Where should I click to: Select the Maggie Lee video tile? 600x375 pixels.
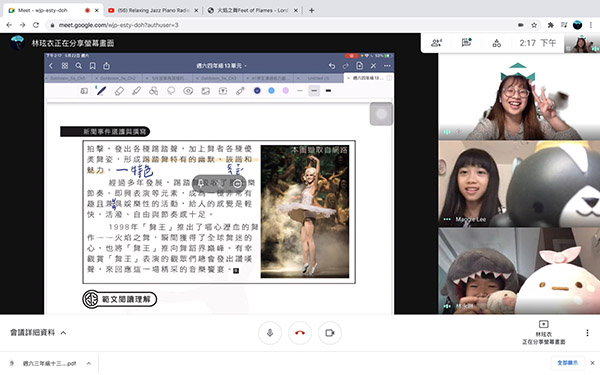click(x=519, y=184)
